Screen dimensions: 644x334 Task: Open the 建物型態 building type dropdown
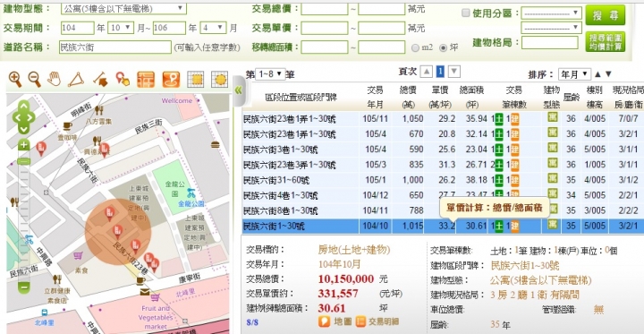click(123, 8)
